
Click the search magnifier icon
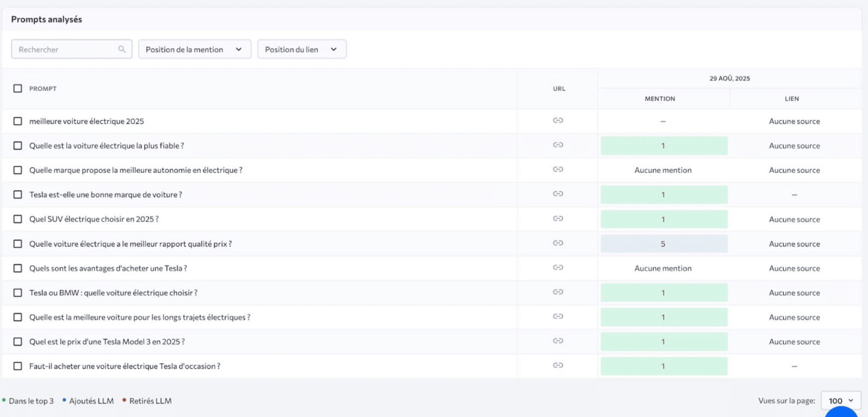coord(122,49)
